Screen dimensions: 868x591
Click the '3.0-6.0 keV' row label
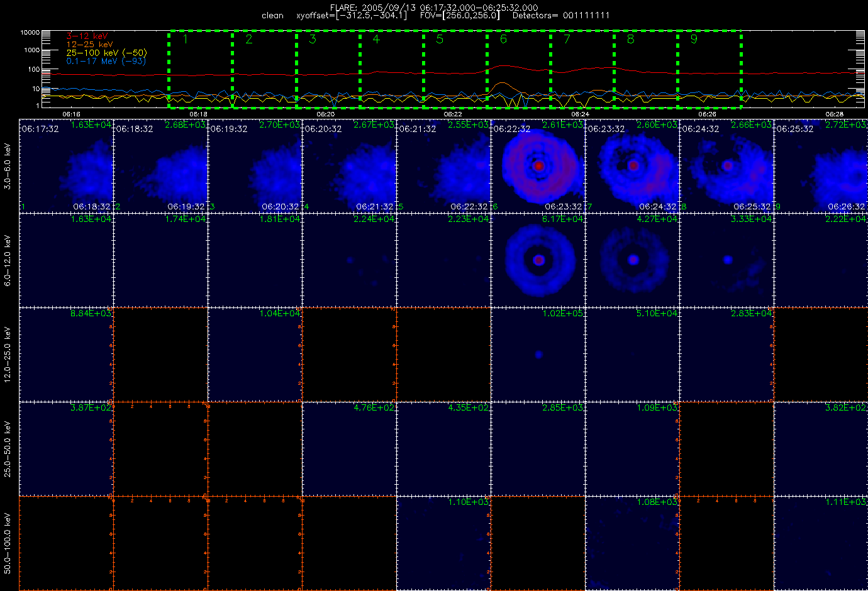click(8, 166)
